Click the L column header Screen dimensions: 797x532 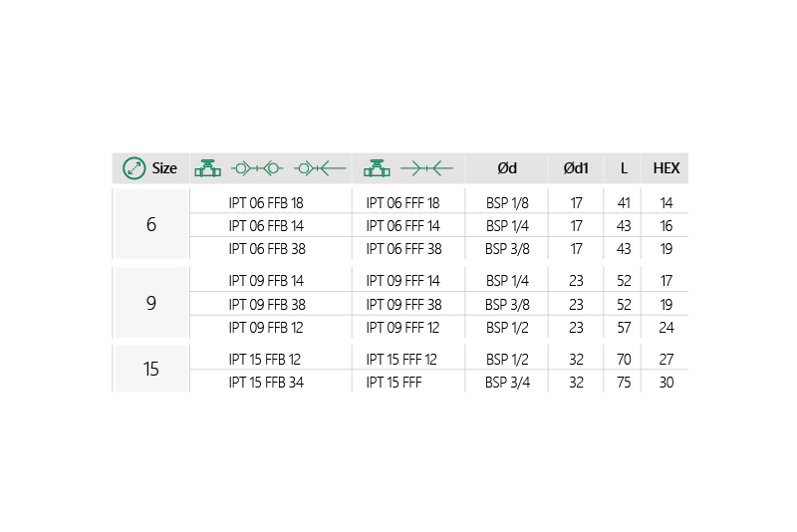point(624,168)
